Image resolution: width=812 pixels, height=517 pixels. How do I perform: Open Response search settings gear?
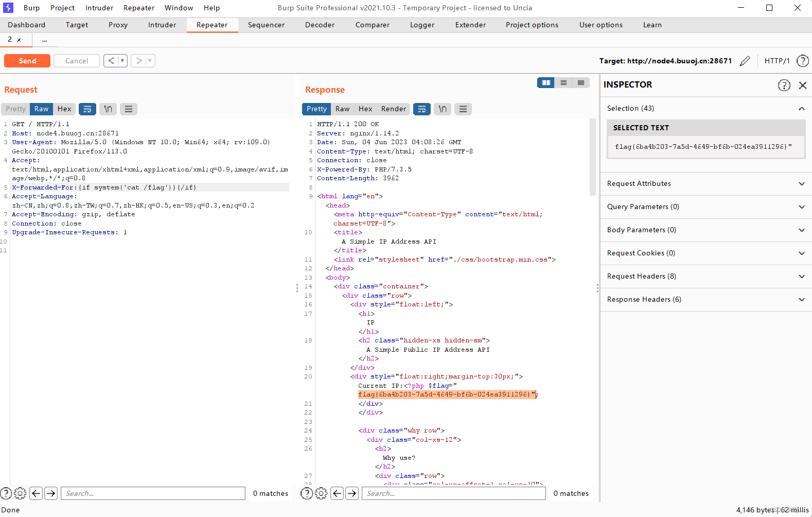pos(321,493)
